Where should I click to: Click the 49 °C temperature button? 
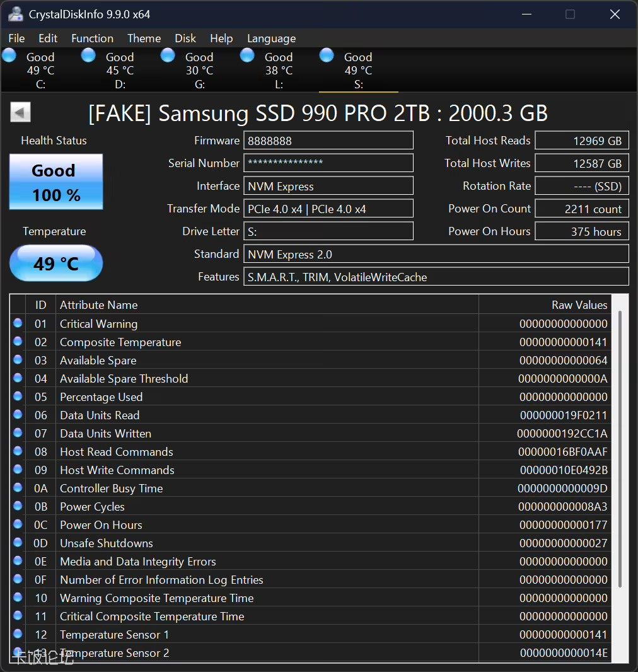tap(56, 263)
